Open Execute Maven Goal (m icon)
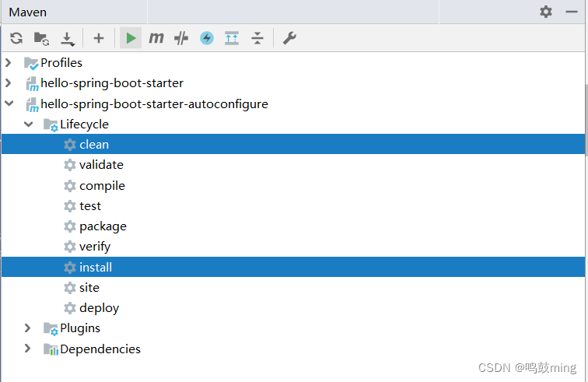588x382 pixels. coord(156,38)
